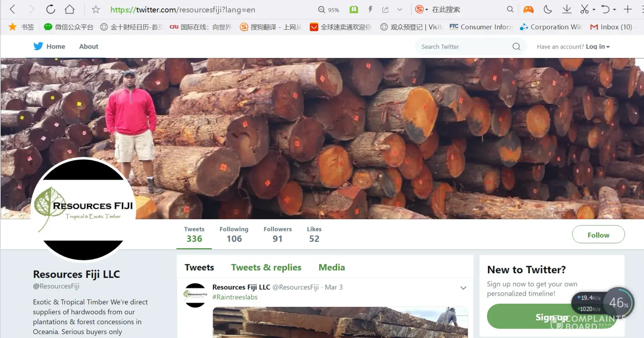Open the 微信公众平台 bookmark

pos(68,27)
